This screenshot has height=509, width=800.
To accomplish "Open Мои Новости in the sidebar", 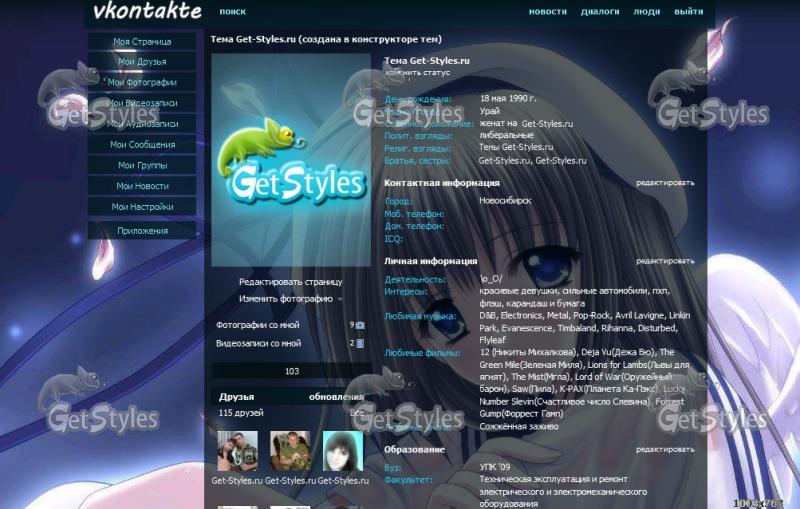I will point(142,186).
